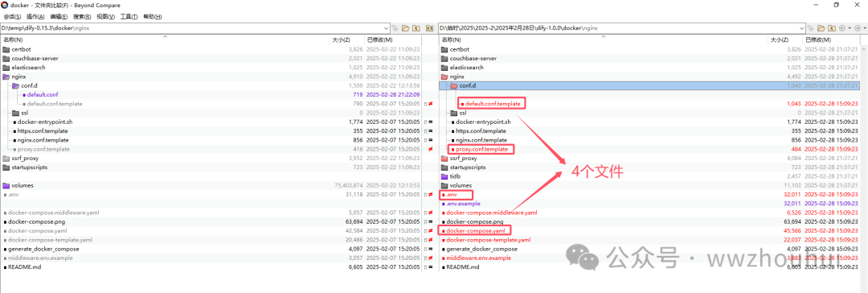This screenshot has width=868, height=293.
Task: Click the both-sides up-level icon
Action: [429, 27]
